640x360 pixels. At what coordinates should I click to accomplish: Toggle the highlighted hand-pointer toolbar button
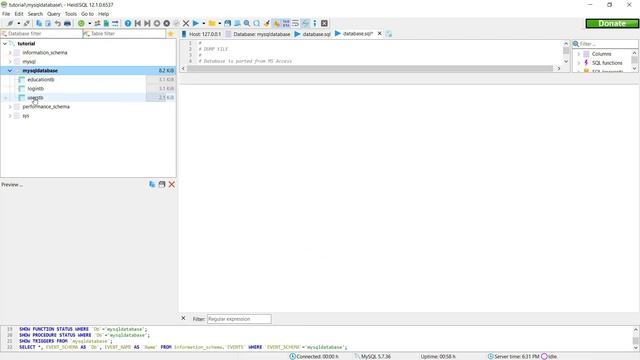(276, 24)
